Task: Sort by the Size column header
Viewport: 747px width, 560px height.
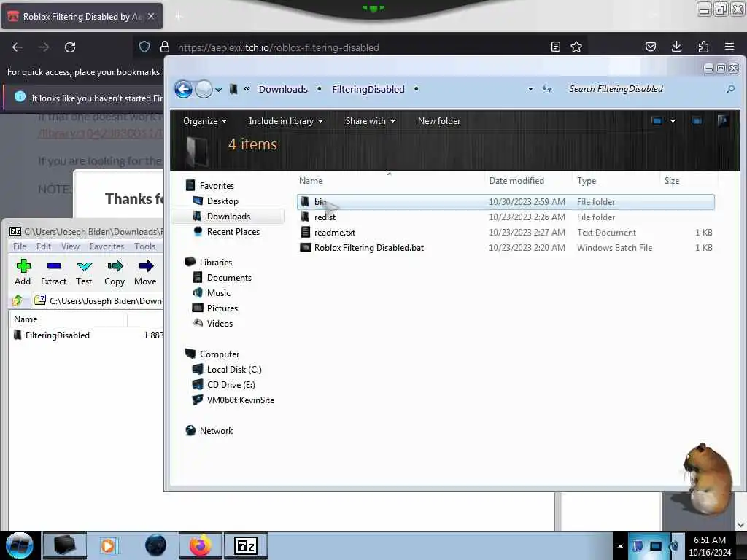Action: pos(689,181)
